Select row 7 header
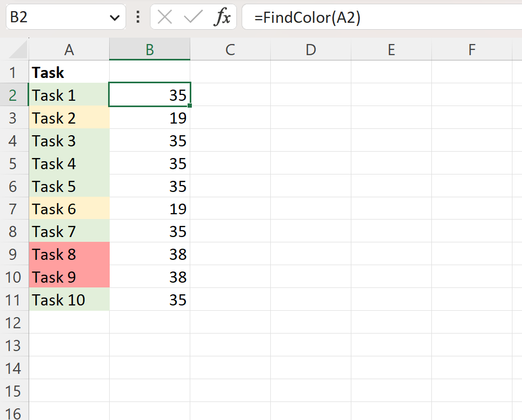The image size is (522, 420). click(x=14, y=208)
